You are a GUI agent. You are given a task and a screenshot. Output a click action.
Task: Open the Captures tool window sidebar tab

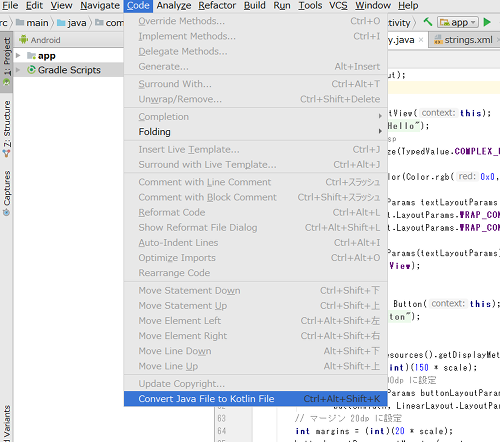(6, 193)
